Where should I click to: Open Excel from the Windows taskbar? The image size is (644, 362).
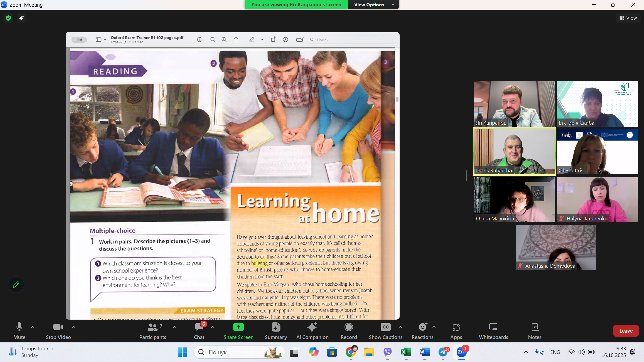point(406,352)
